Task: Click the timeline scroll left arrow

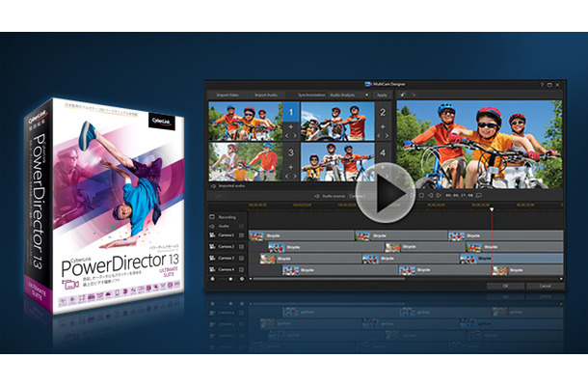Action: pyautogui.click(x=250, y=279)
